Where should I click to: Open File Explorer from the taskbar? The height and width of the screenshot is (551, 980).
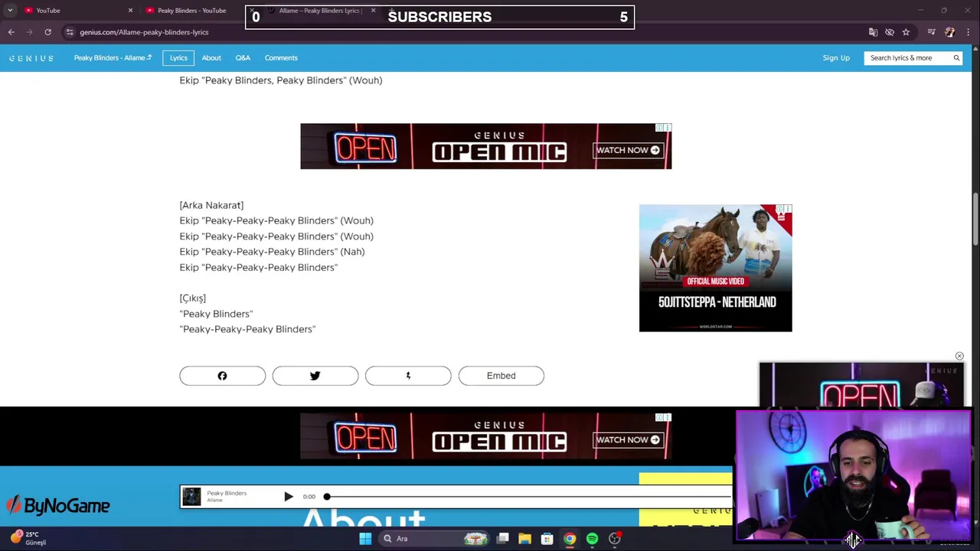(524, 539)
